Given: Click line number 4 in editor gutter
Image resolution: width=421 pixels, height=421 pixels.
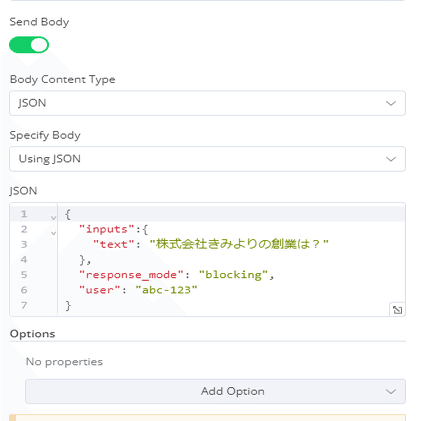Looking at the screenshot, I should tap(24, 259).
